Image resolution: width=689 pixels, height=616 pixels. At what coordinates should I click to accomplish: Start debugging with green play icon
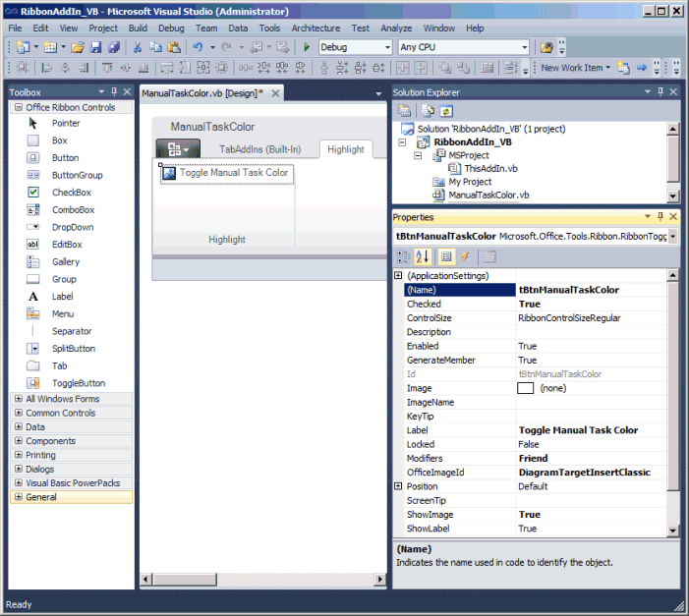tap(307, 47)
